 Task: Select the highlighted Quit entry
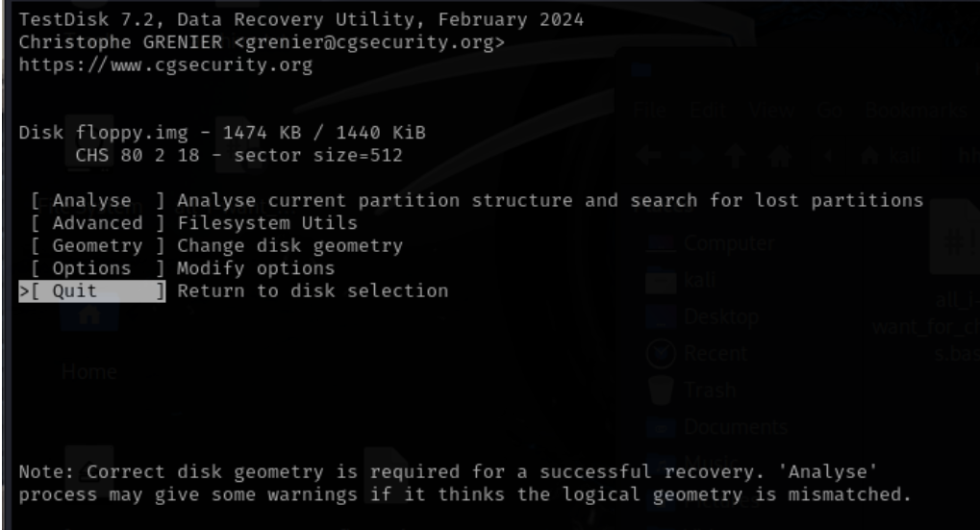pos(92,291)
